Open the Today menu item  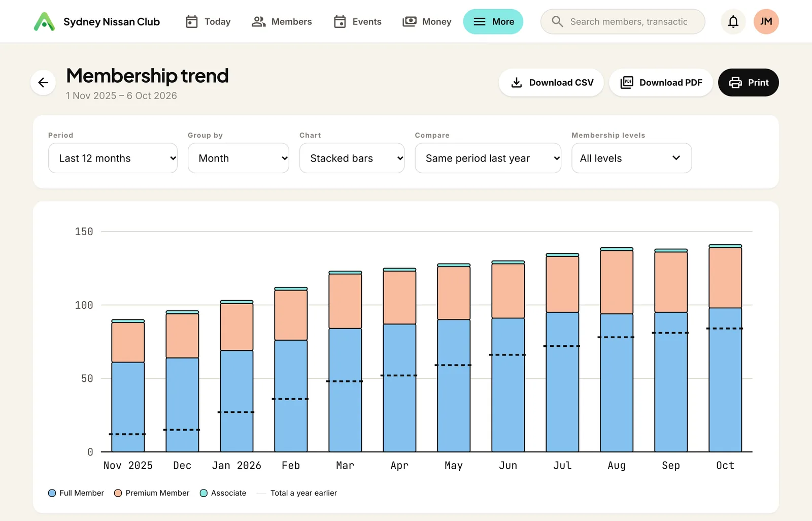pyautogui.click(x=208, y=22)
